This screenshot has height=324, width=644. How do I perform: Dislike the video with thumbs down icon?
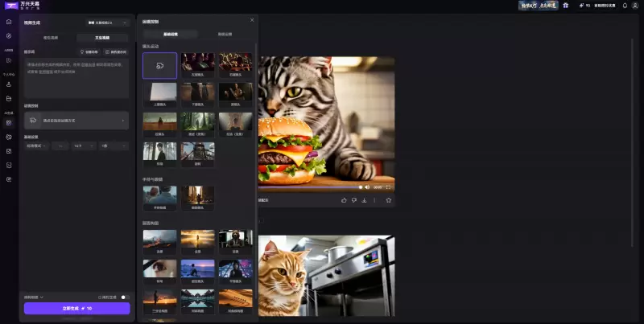point(354,199)
